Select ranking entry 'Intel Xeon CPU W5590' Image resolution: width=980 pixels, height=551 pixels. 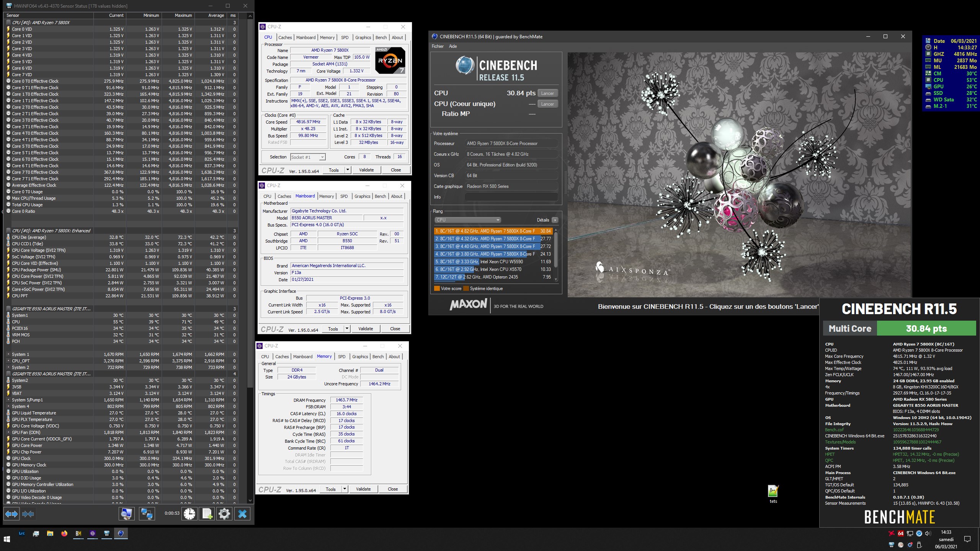click(x=493, y=262)
